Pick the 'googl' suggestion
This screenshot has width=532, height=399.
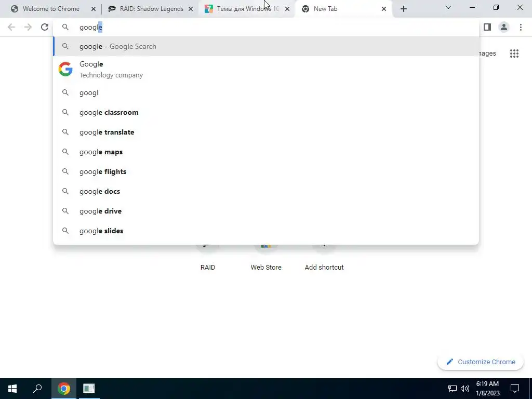[x=267, y=92]
